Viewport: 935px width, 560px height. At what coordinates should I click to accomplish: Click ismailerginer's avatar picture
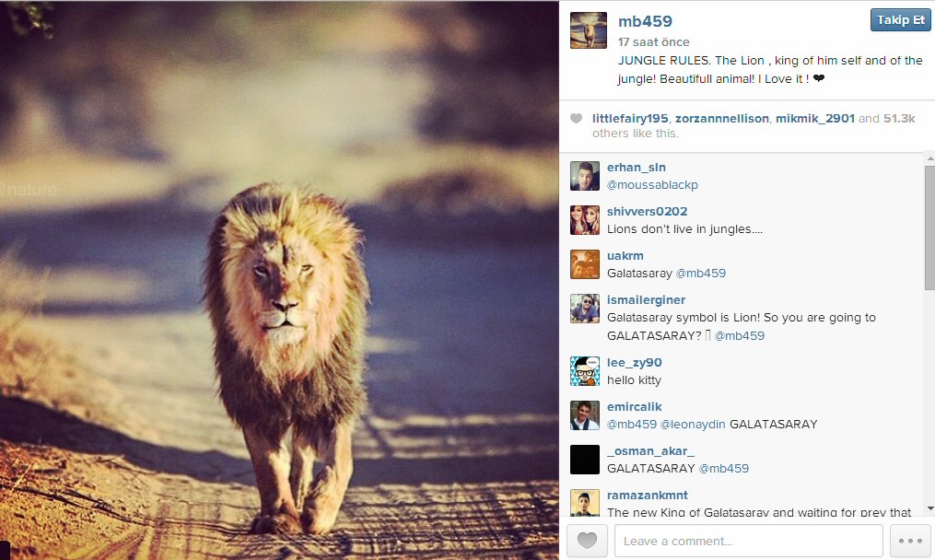(x=585, y=309)
